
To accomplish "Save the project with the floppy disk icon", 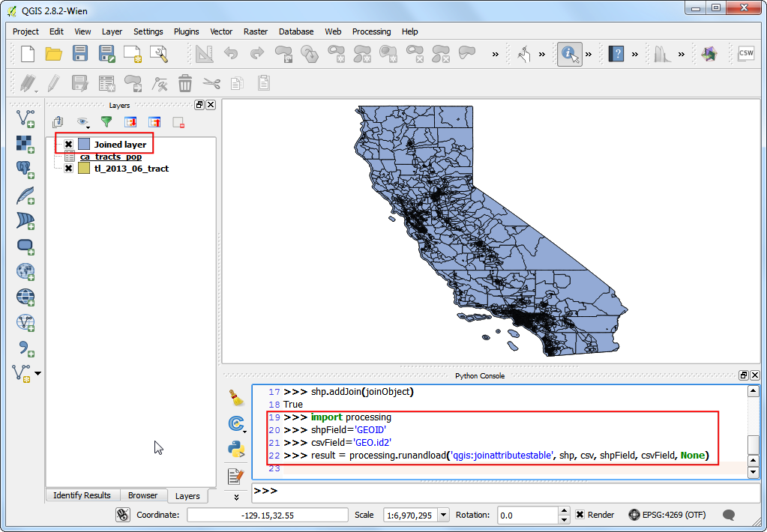I will [79, 53].
